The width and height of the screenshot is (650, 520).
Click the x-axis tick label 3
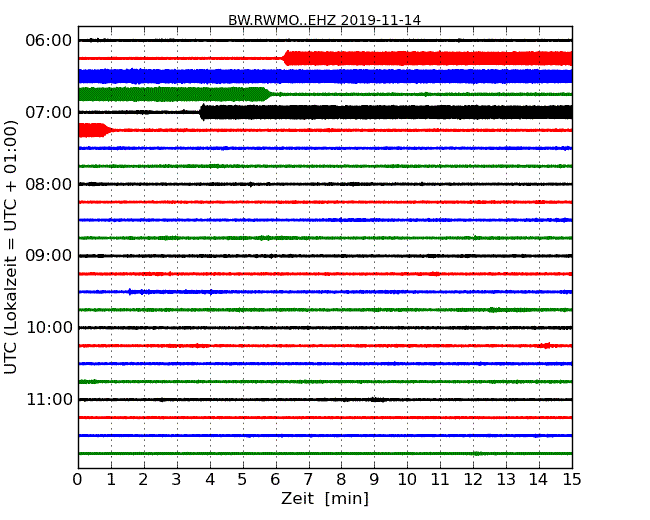[177, 480]
